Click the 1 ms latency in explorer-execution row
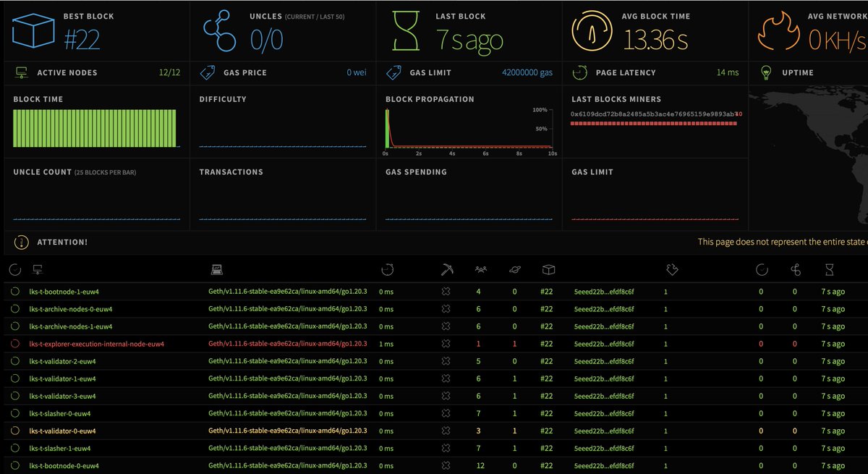 tap(386, 344)
